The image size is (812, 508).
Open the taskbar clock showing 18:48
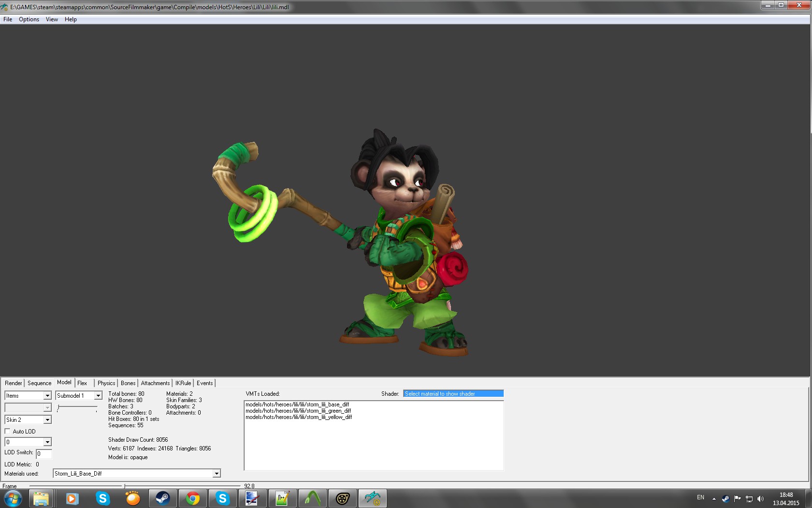tap(786, 499)
